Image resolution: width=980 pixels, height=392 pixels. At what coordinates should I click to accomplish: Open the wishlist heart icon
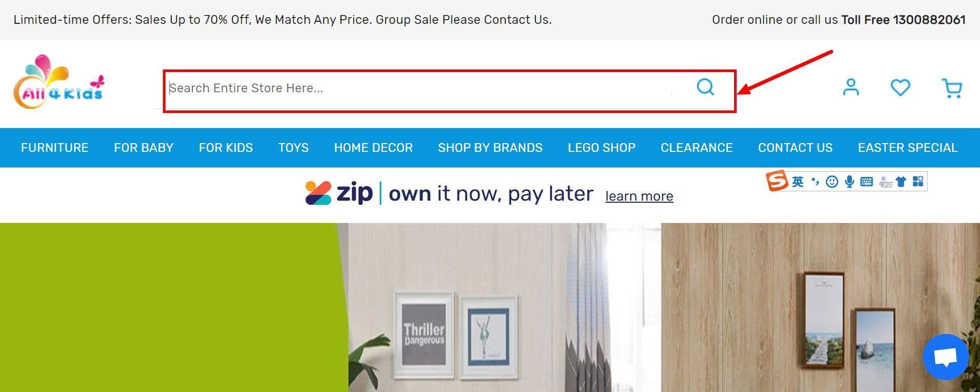coord(900,87)
